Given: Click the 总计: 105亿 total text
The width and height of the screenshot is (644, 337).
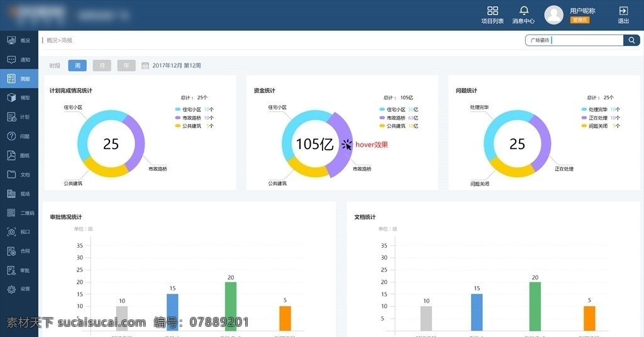Looking at the screenshot, I should (x=398, y=97).
